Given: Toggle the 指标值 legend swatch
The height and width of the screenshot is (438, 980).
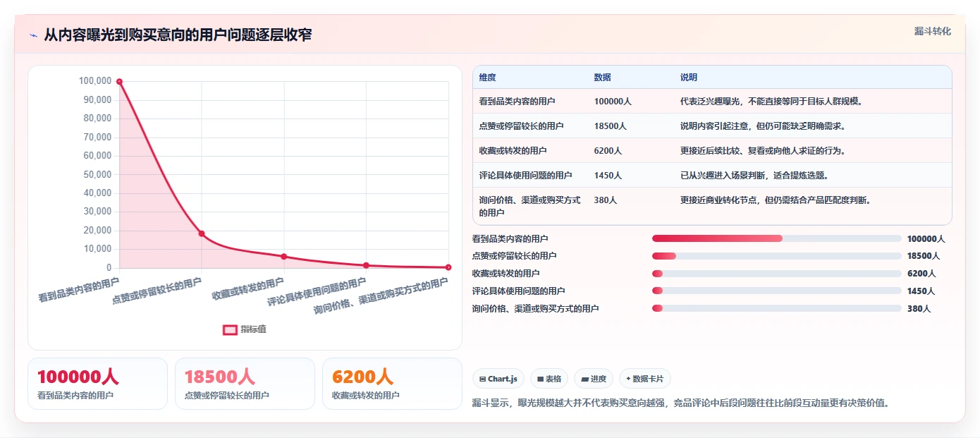Looking at the screenshot, I should [231, 329].
